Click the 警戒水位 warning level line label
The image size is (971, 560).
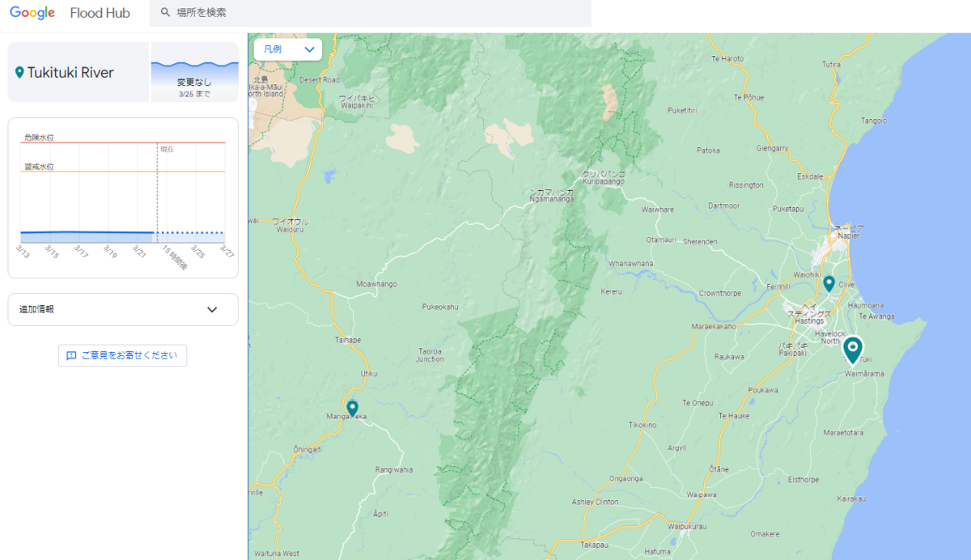pos(39,167)
